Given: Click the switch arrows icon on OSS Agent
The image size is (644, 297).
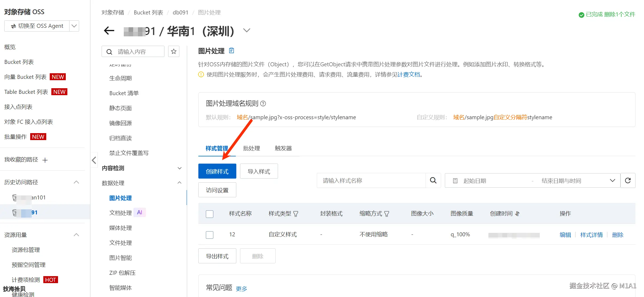Looking at the screenshot, I should [13, 26].
